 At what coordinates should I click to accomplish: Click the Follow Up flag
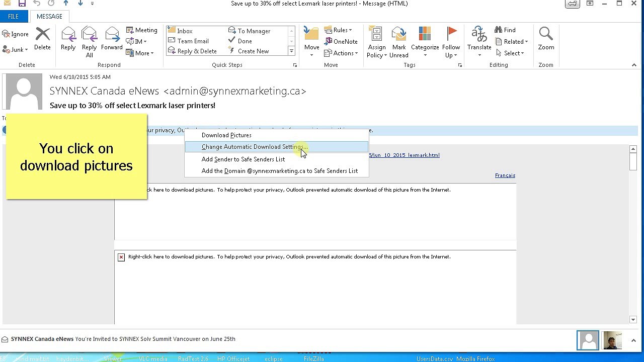coord(451,42)
